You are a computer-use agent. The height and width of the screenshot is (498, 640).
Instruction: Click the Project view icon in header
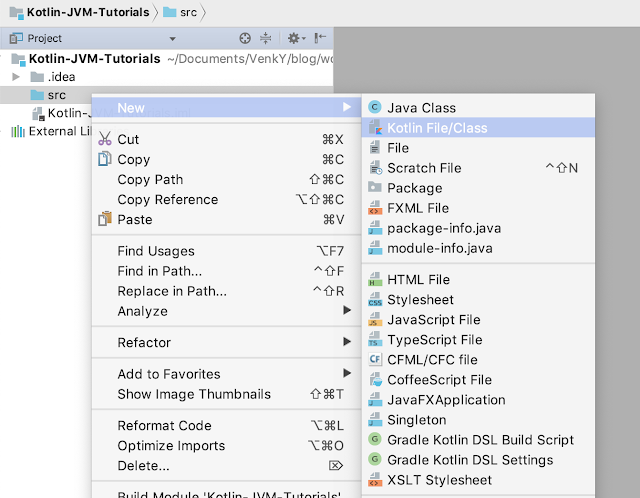[x=16, y=38]
